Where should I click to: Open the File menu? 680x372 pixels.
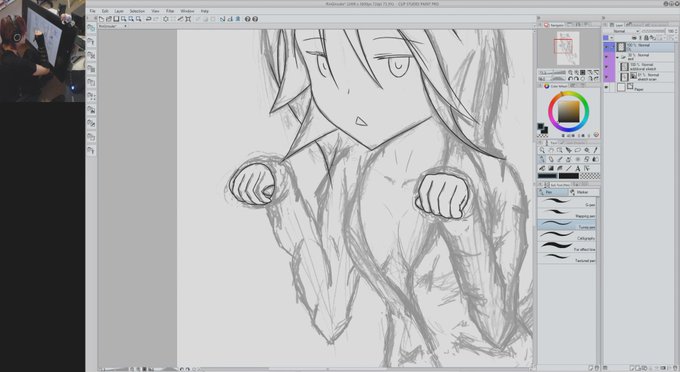pos(92,11)
